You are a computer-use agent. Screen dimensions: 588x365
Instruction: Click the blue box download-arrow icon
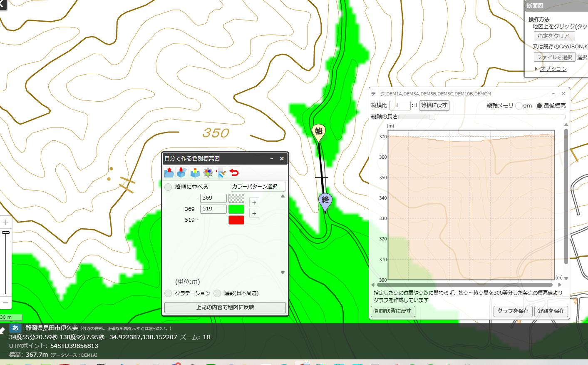tap(181, 172)
